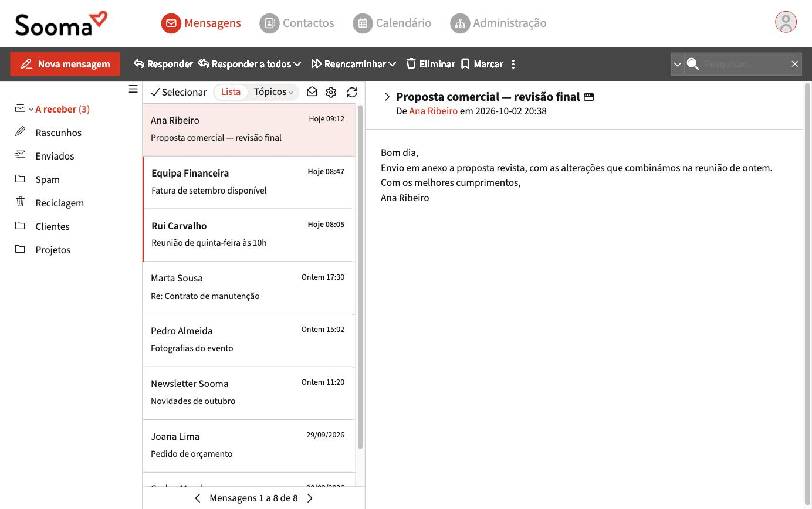Viewport: 812px width, 509px height.
Task: Open the Pedro Almeida message
Action: coord(249,340)
